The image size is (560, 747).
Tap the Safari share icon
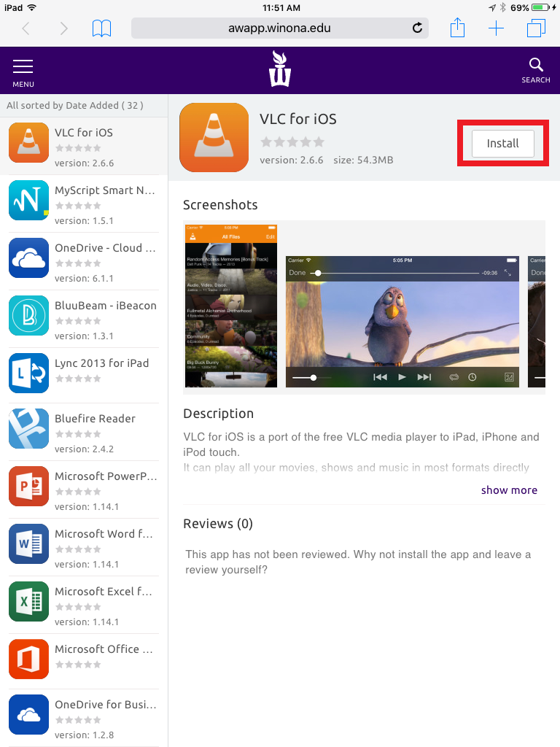[x=457, y=28]
